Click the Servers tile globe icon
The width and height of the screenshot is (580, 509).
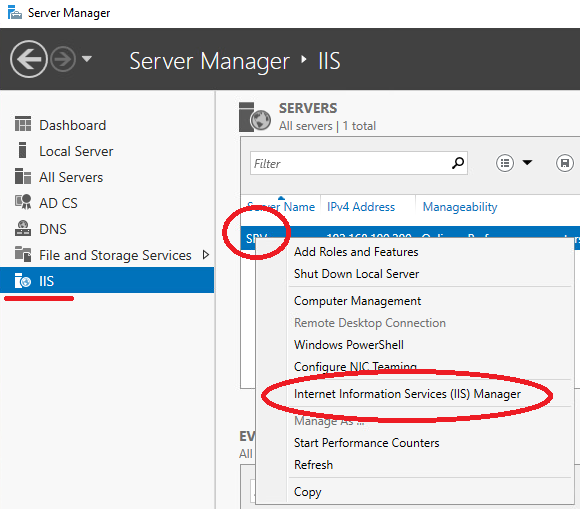coord(255,117)
